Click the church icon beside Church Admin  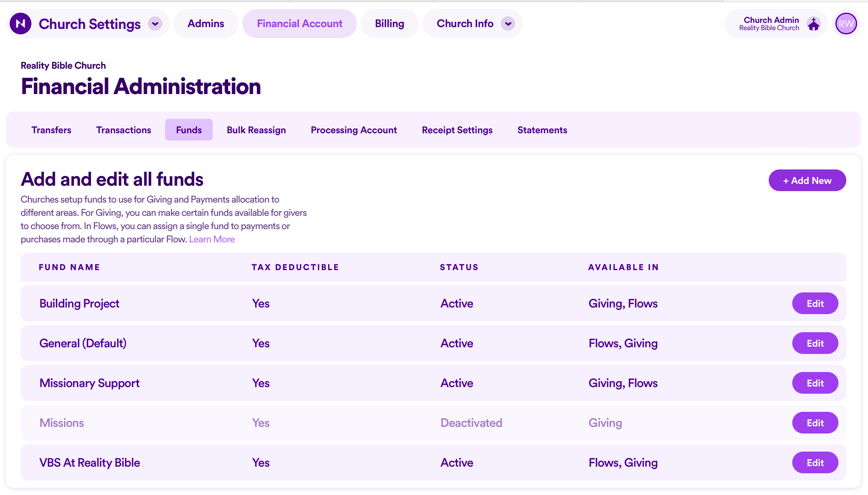pos(813,24)
